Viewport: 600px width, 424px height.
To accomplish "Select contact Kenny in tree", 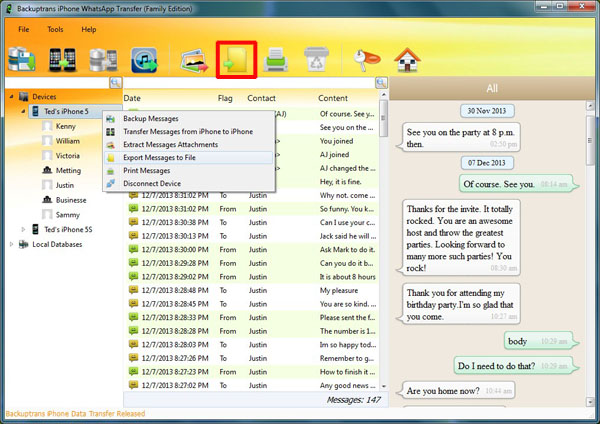I will [x=65, y=126].
